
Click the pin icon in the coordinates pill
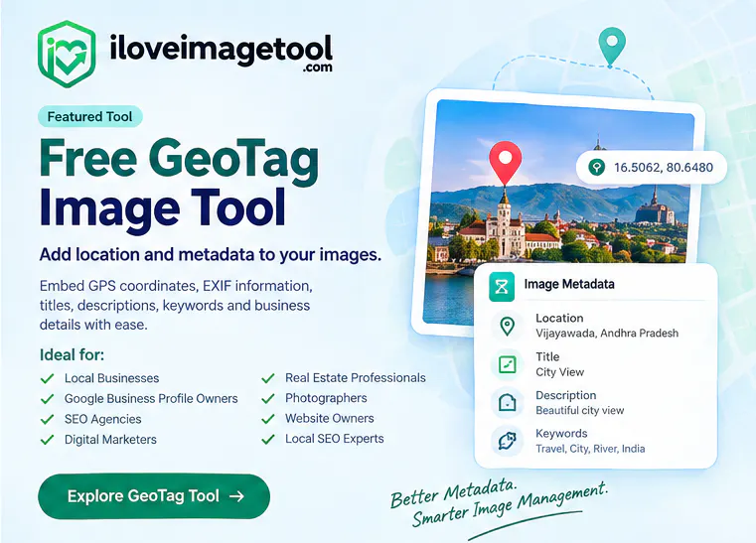click(x=596, y=167)
